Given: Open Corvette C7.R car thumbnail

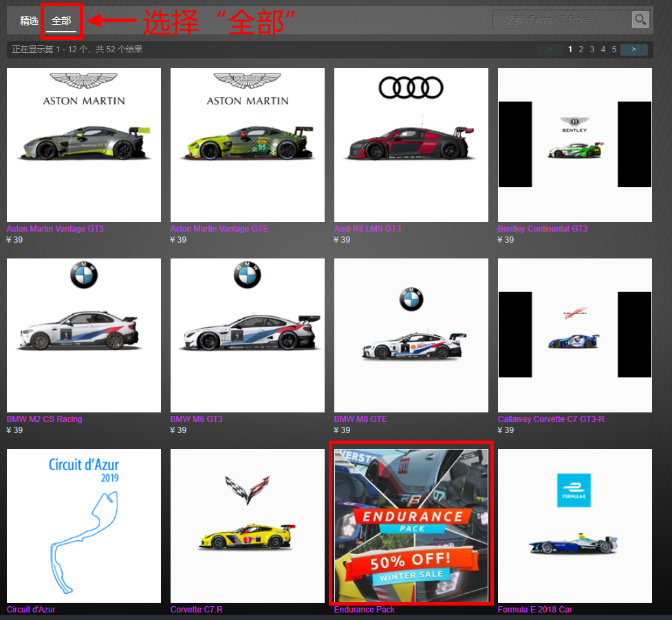Looking at the screenshot, I should pos(248,526).
